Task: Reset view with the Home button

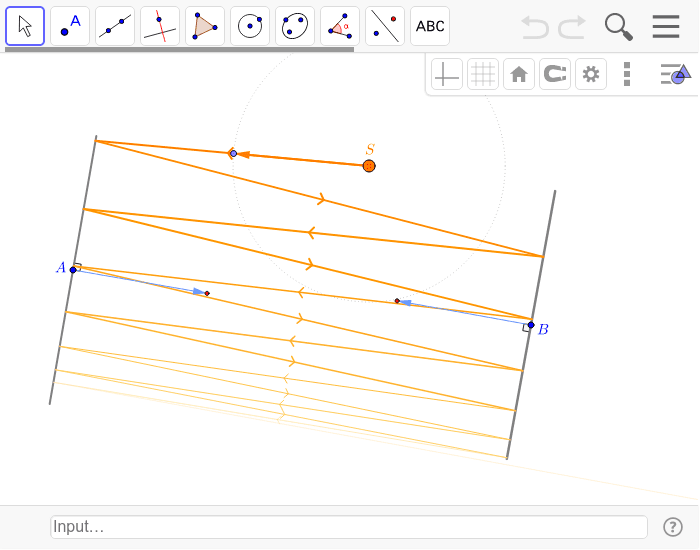Action: pyautogui.click(x=519, y=74)
